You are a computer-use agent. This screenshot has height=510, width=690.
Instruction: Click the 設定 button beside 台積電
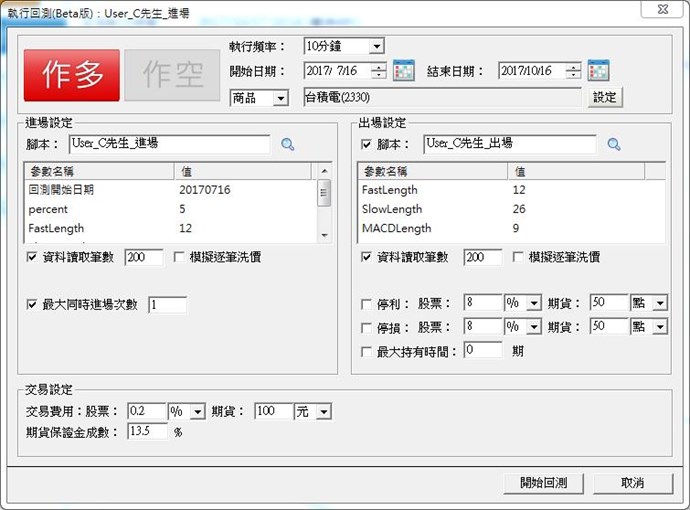605,98
